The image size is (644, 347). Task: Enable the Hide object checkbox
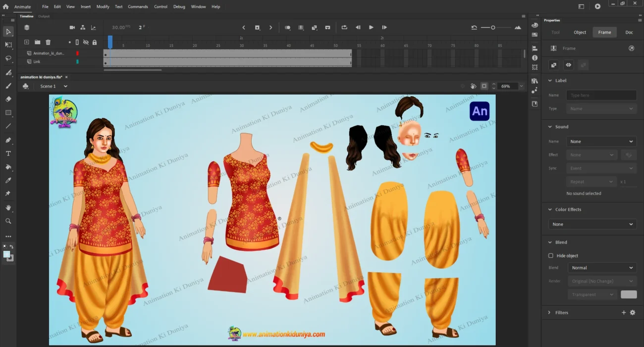(551, 256)
